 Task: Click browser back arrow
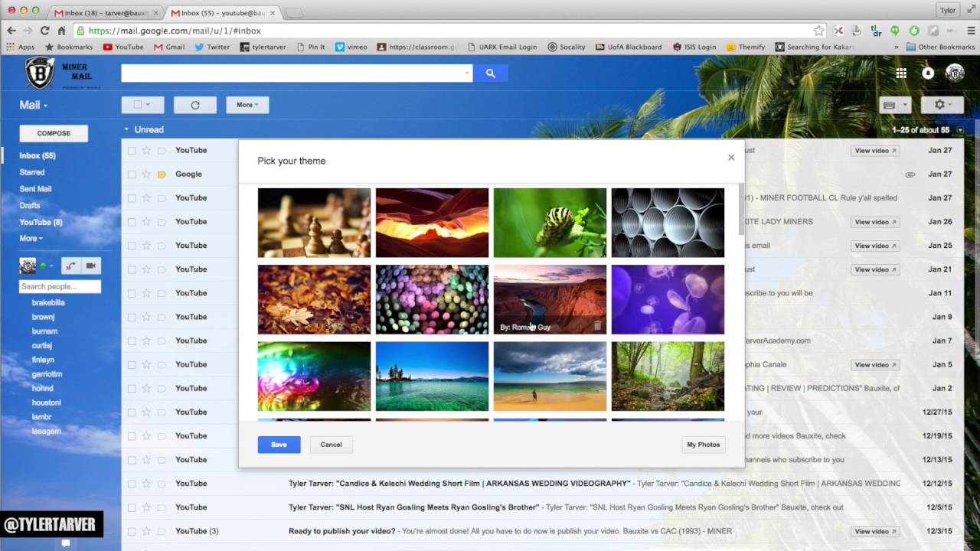click(11, 31)
